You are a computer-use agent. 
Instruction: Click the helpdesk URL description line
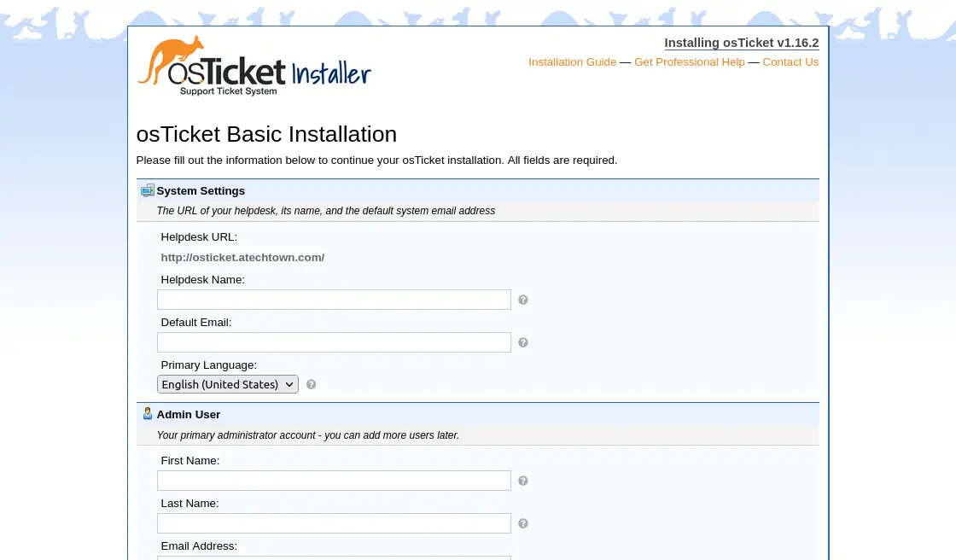click(326, 211)
